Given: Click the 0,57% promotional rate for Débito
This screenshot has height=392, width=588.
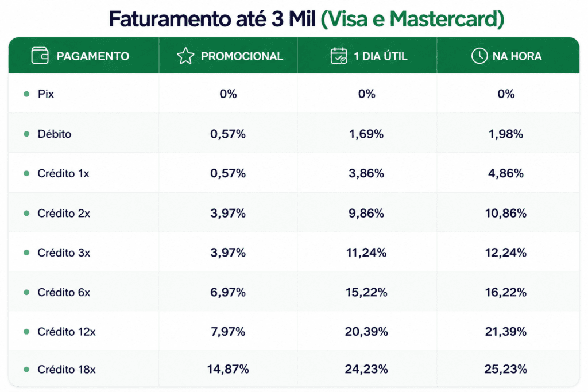Looking at the screenshot, I should point(228,134).
